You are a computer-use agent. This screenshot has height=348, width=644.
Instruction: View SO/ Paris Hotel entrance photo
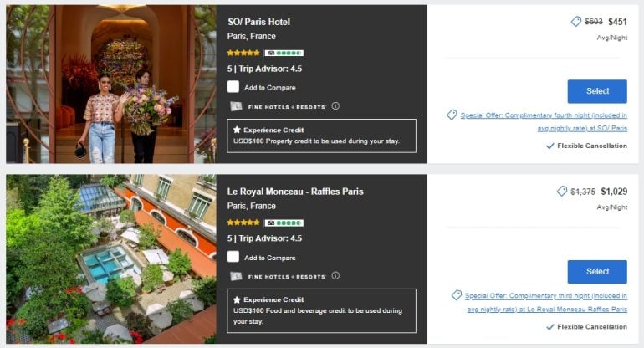(x=111, y=84)
